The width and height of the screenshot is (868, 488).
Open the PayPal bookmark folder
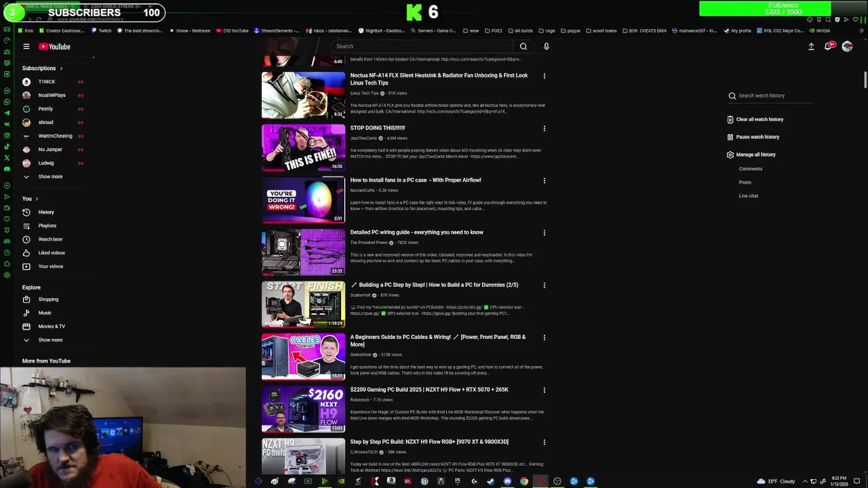coord(570,30)
